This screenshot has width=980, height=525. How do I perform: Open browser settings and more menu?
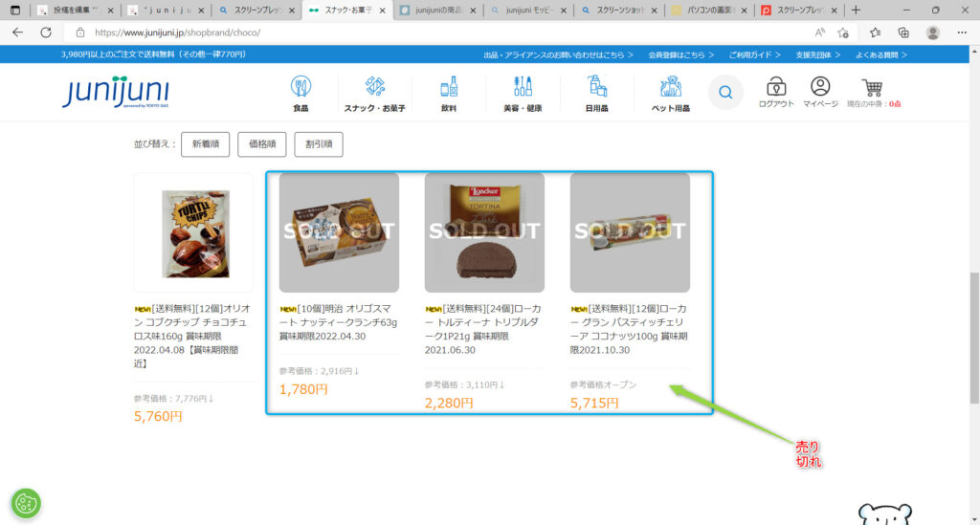[x=962, y=33]
